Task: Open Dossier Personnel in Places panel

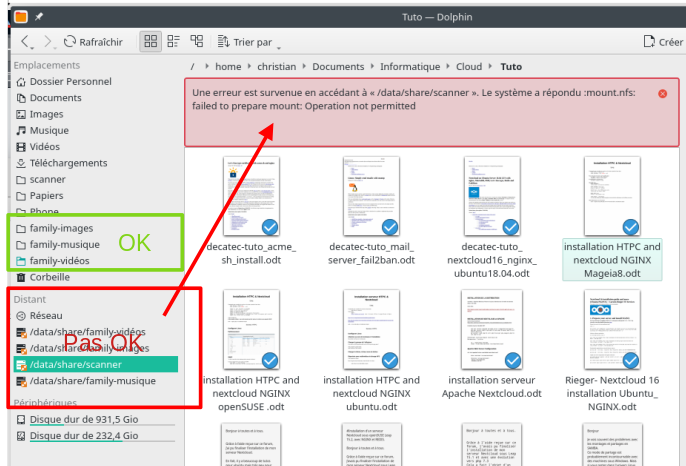Action: [x=95, y=81]
